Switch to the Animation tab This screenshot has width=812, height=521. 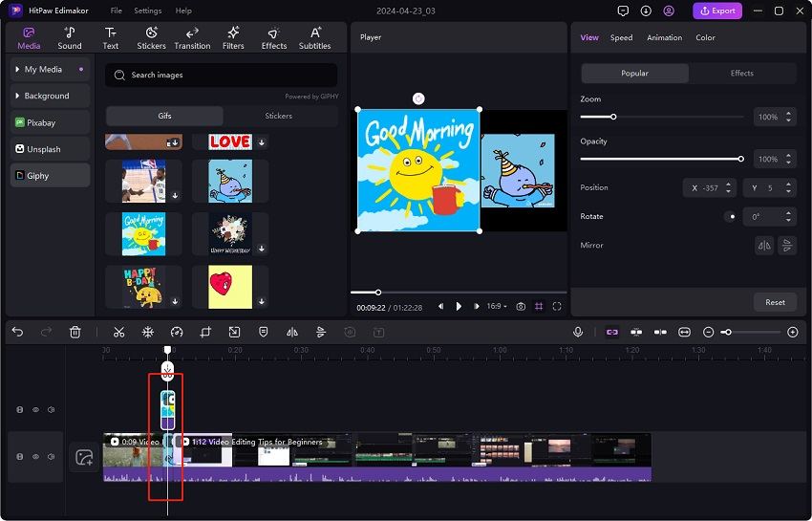click(x=665, y=38)
